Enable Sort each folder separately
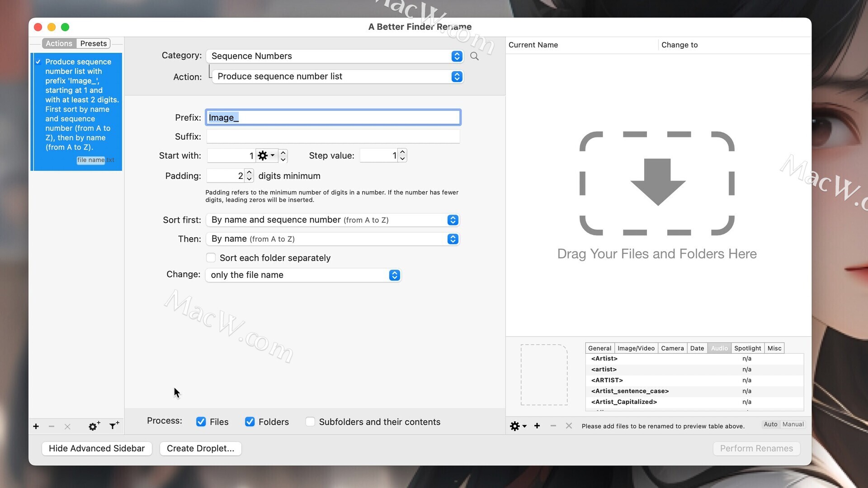 pos(211,258)
